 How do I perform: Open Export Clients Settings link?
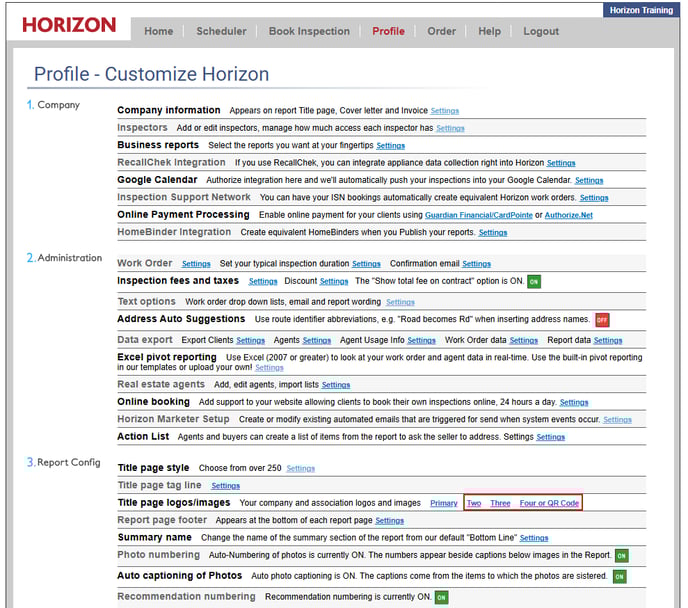(x=250, y=341)
